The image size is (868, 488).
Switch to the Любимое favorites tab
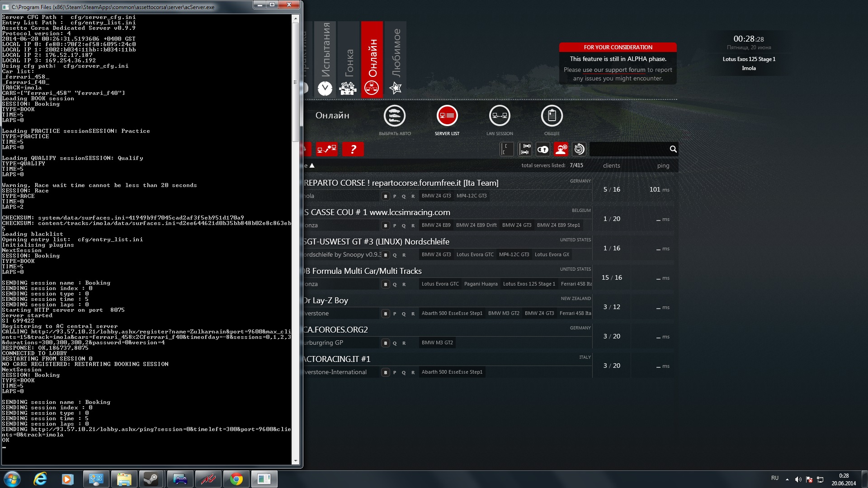[396, 60]
